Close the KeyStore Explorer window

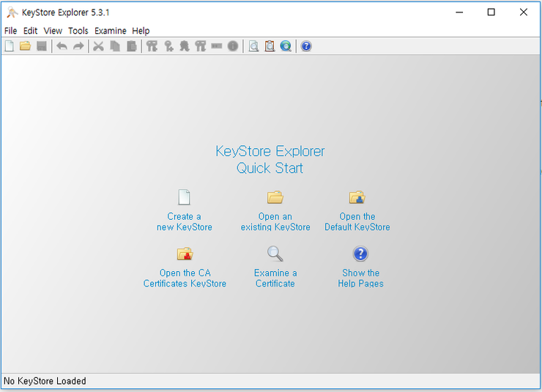pos(524,12)
